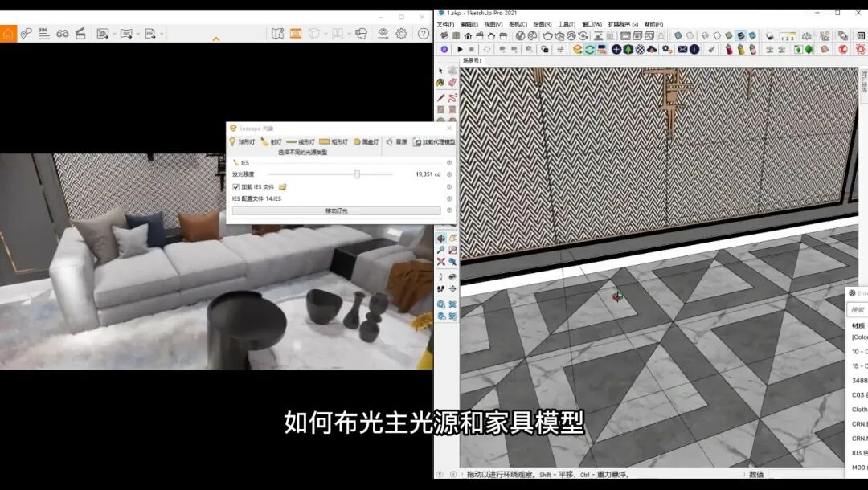
Task: Select the SketchUp house home view icon
Action: tap(468, 36)
